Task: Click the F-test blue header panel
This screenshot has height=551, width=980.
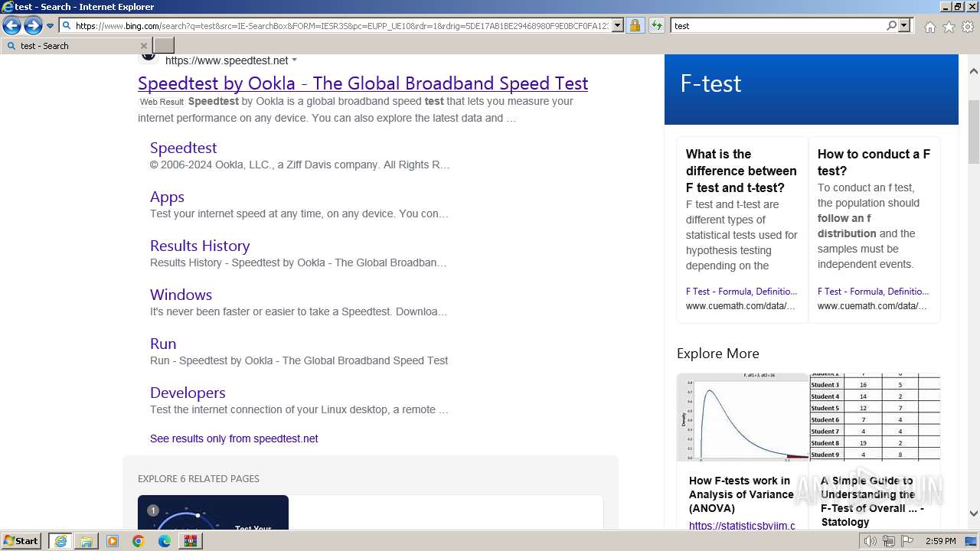Action: [x=812, y=89]
